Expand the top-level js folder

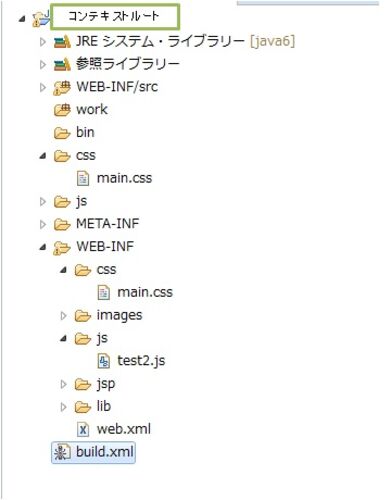tap(43, 202)
